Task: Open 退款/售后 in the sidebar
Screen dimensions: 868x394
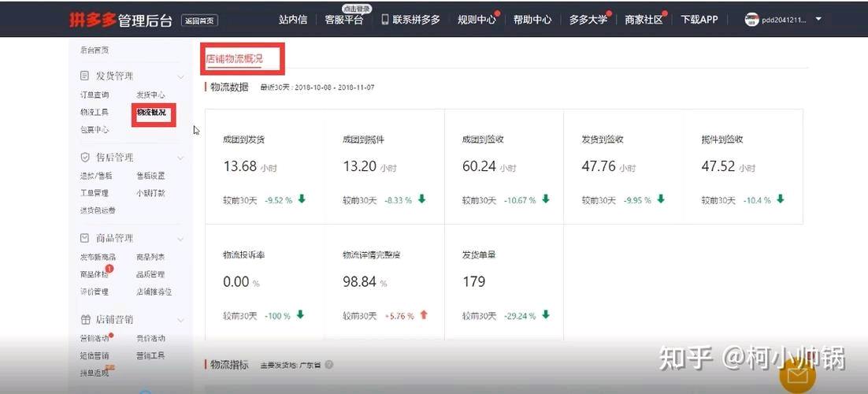Action: (x=96, y=176)
